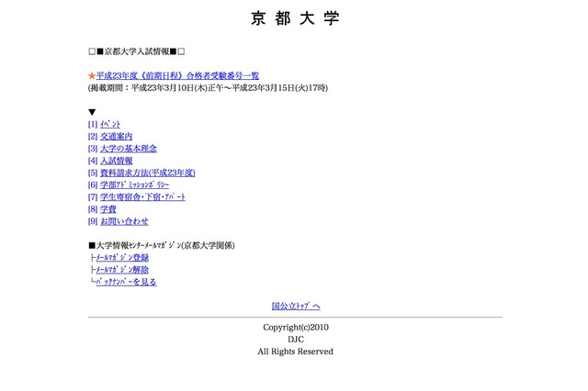Click the 京都大学 page heading
The height and width of the screenshot is (391, 588).
coord(295,18)
